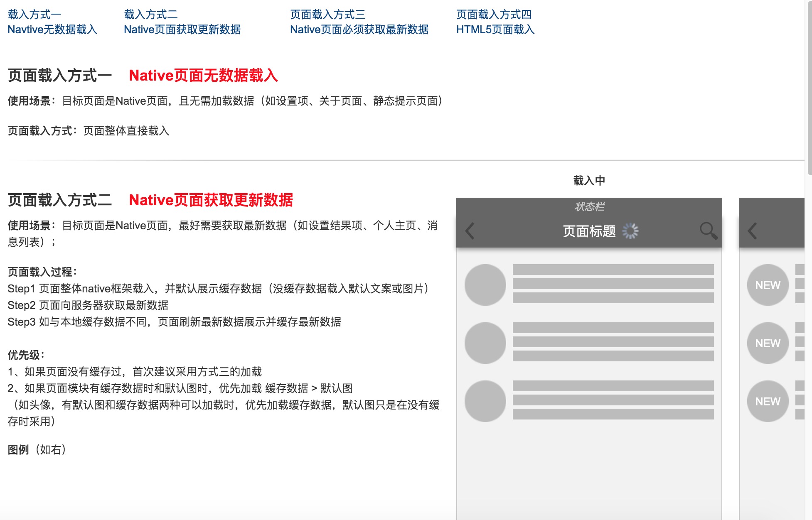The width and height of the screenshot is (812, 520).
Task: Click the 页面标题 title text in mockup
Action: tap(589, 231)
